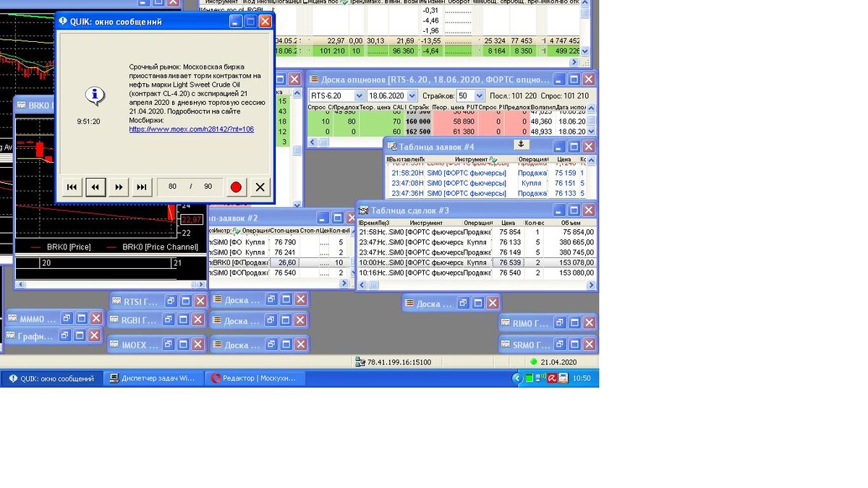Viewport: 868px width, 488px height.
Task: Go to previous message in QUIK window
Action: [x=95, y=187]
